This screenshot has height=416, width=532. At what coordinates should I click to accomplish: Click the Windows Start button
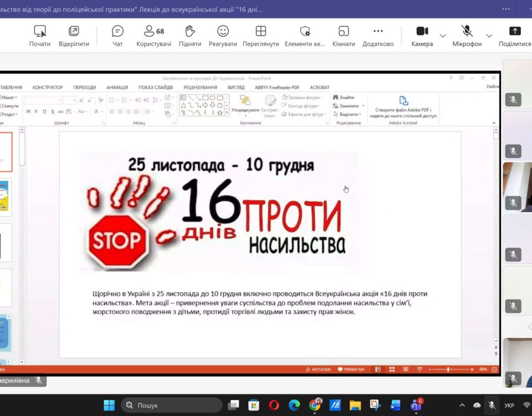(109, 405)
